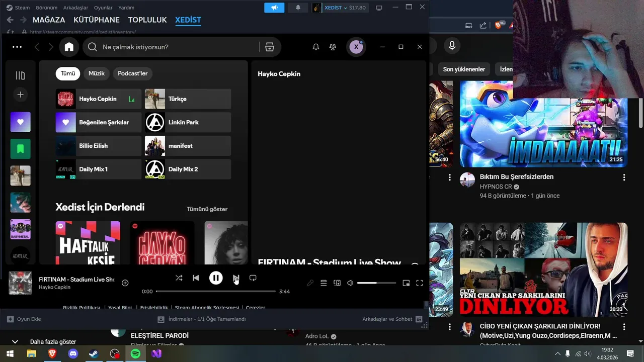The height and width of the screenshot is (362, 644).
Task: Select Tümü filter chip
Action: [68, 73]
